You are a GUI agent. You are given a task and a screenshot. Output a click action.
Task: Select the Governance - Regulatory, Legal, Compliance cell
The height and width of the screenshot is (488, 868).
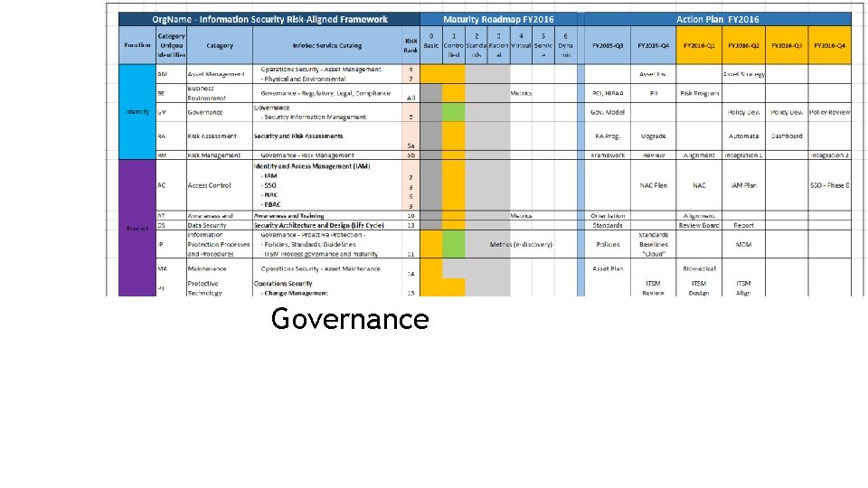[x=327, y=93]
